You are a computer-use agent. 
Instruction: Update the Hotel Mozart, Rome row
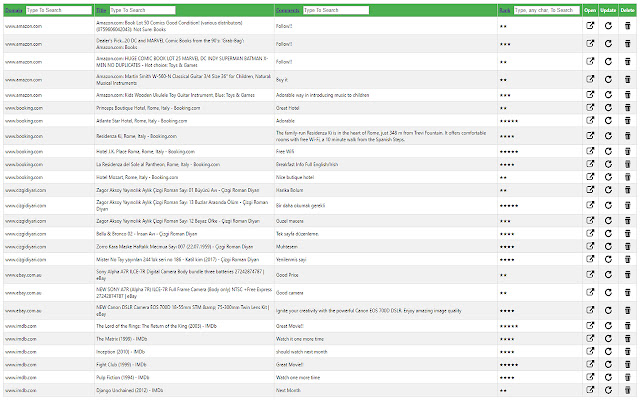click(x=608, y=177)
